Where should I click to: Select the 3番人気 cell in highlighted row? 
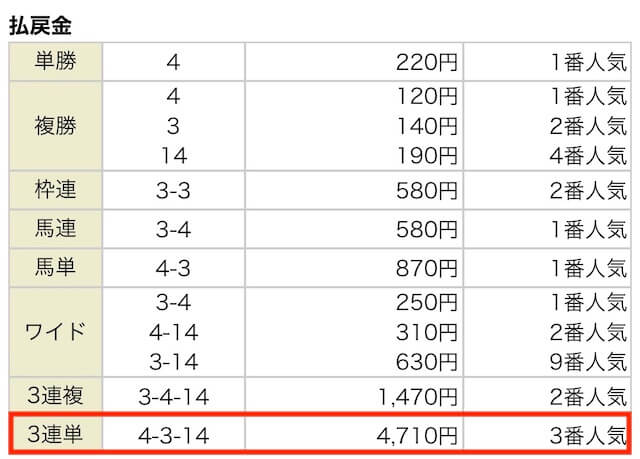pos(588,436)
